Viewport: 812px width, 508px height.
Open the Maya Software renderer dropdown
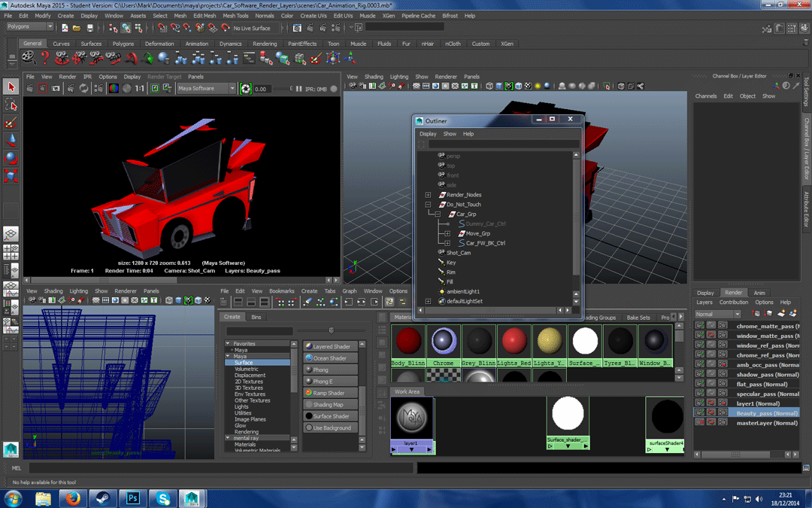point(206,89)
